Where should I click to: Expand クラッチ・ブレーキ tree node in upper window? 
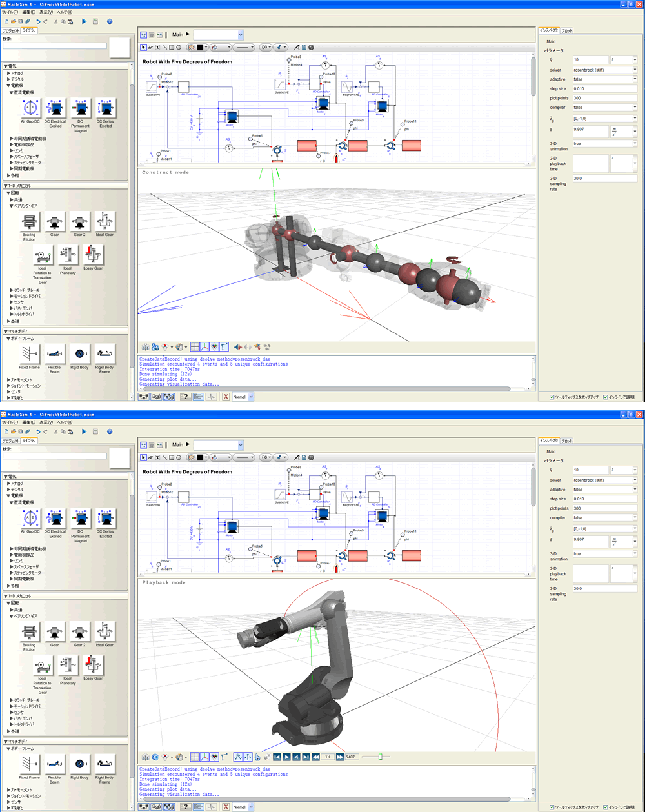click(12, 290)
